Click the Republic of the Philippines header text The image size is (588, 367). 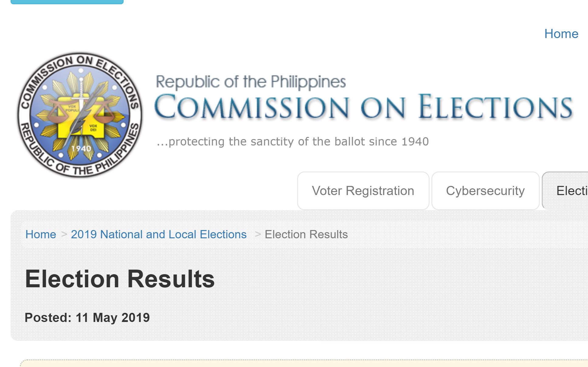tap(251, 82)
